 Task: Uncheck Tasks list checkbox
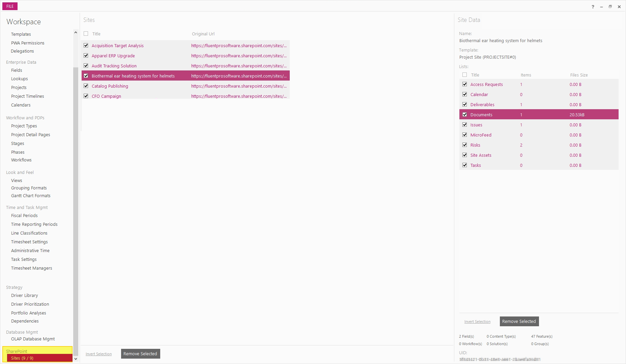[x=465, y=165]
